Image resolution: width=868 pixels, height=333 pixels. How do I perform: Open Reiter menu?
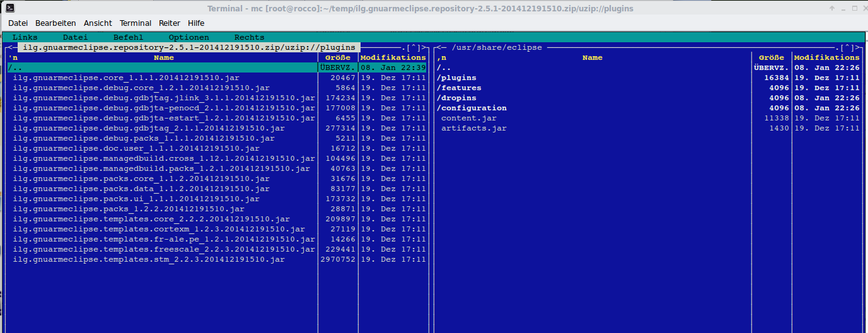(170, 23)
